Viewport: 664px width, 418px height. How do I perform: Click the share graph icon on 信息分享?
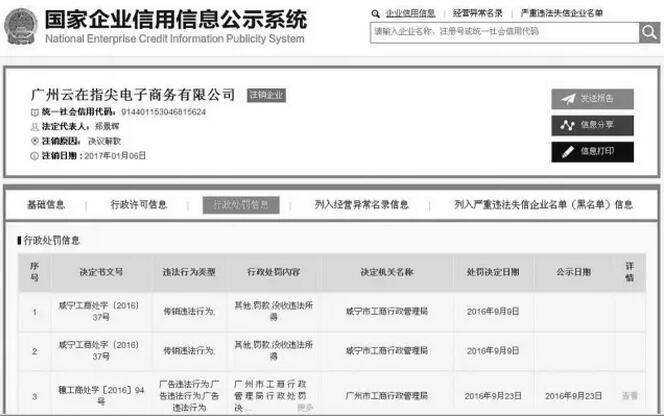567,125
